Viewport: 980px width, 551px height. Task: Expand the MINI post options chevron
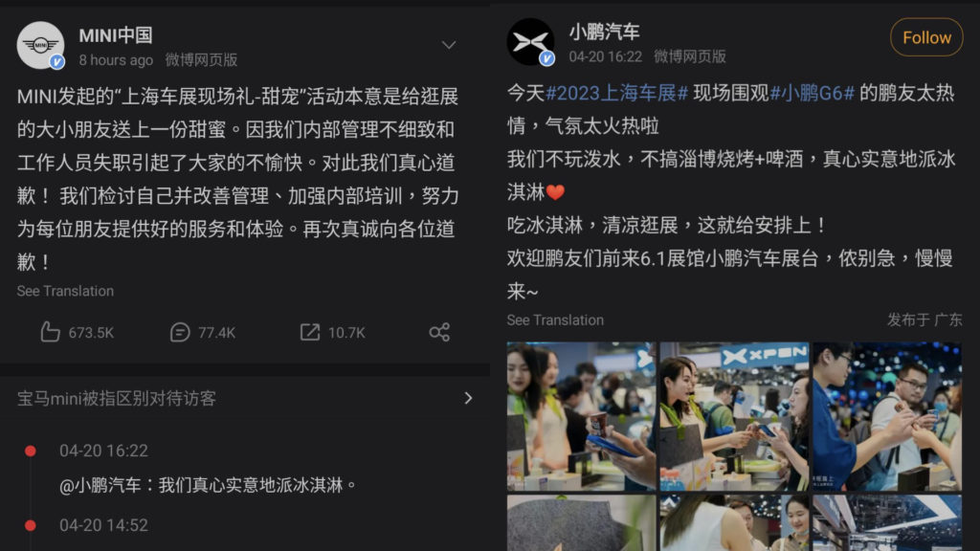448,45
